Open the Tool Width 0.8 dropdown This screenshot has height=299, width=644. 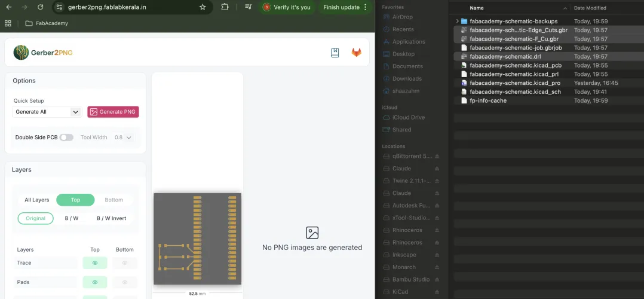pos(123,138)
